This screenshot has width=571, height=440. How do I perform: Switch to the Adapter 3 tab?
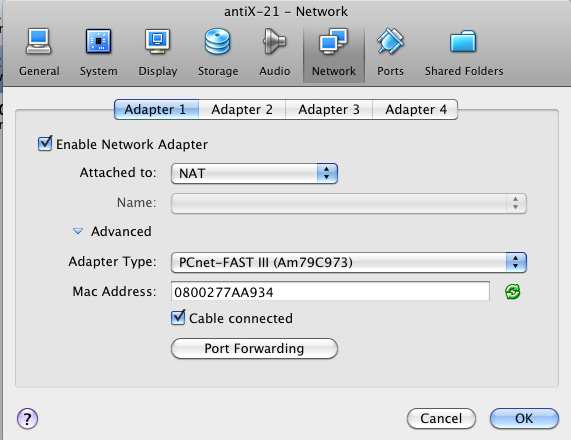(x=329, y=109)
